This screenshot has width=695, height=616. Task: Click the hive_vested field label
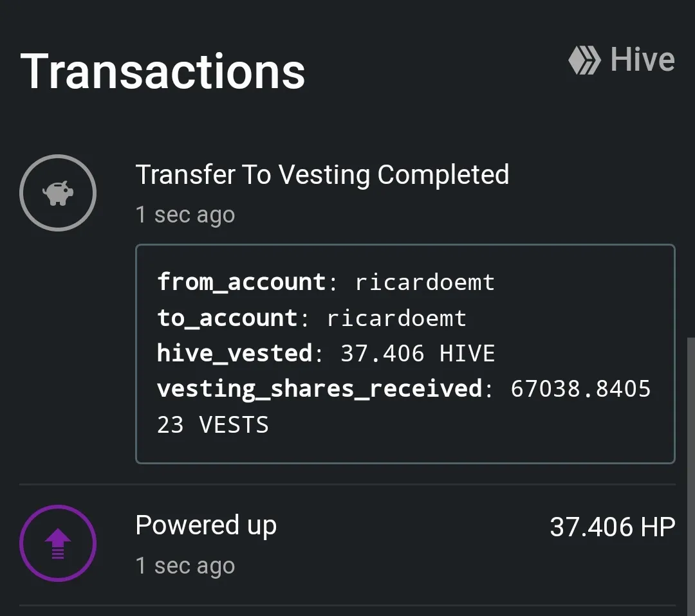[x=235, y=354]
